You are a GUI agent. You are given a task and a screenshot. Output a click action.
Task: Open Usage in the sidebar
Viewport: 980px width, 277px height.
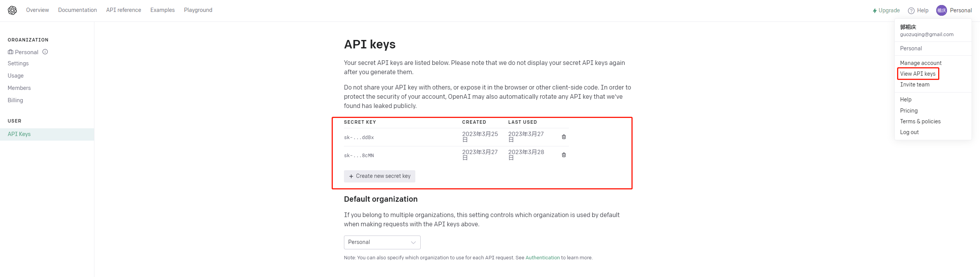[x=16, y=76]
